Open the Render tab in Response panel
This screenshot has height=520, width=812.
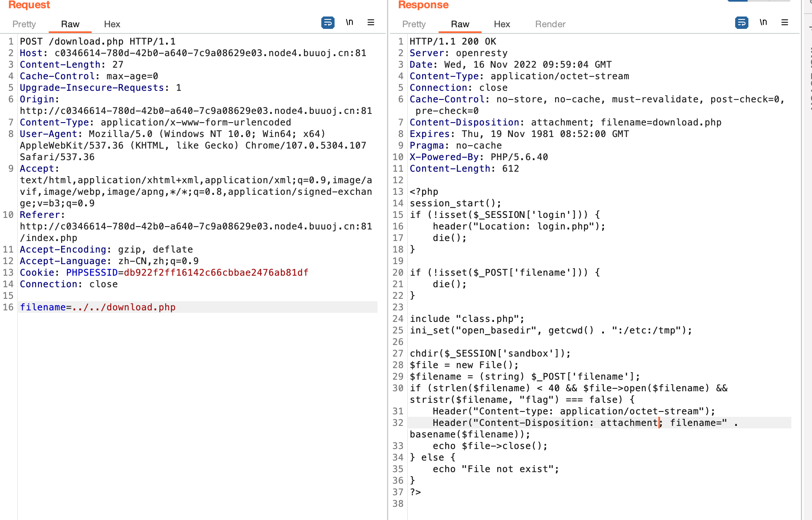point(550,24)
